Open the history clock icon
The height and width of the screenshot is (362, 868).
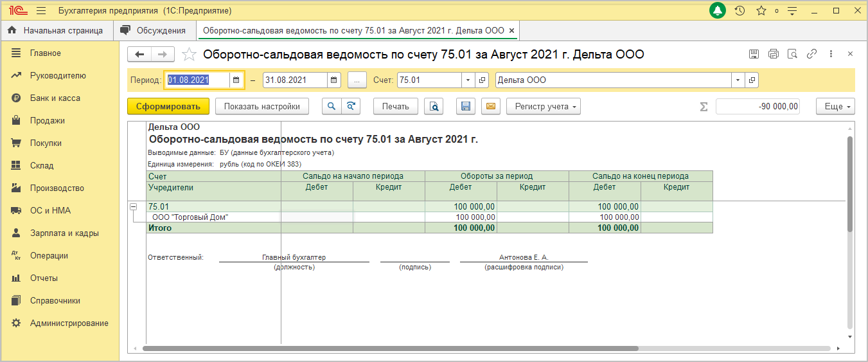coord(740,11)
